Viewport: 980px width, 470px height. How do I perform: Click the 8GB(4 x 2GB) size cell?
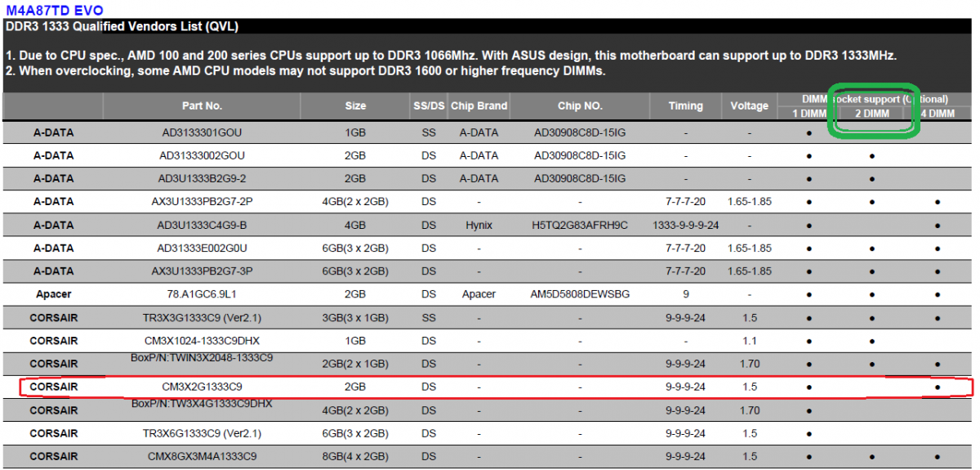(355, 456)
